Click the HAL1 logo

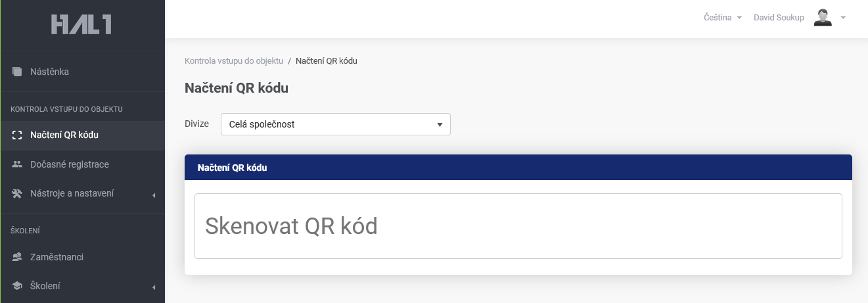[x=81, y=24]
